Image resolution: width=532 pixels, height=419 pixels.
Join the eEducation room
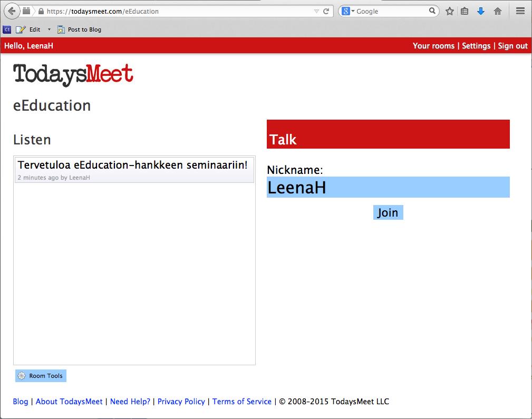[388, 212]
